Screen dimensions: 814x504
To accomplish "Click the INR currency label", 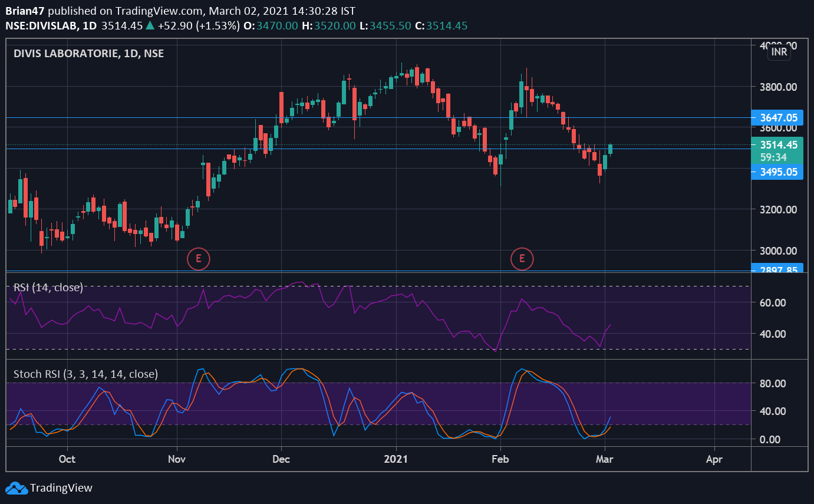I will [779, 52].
